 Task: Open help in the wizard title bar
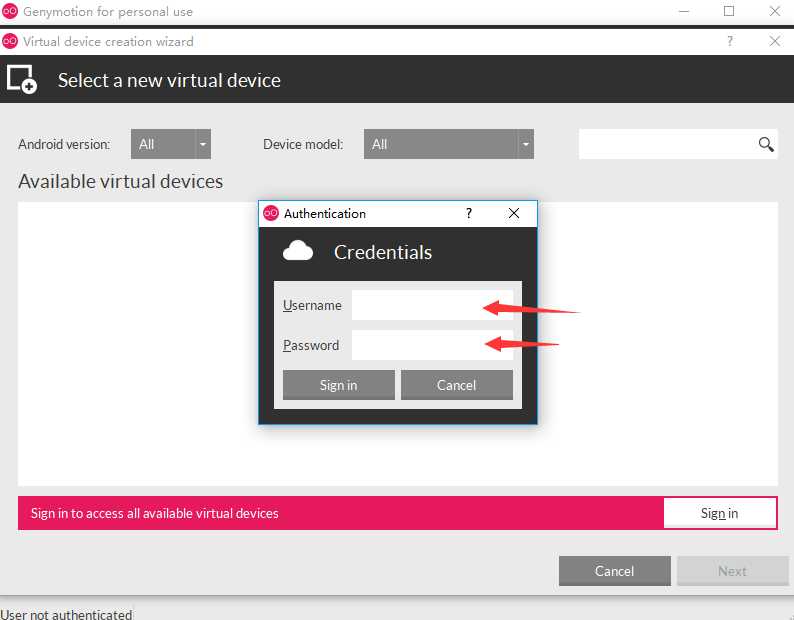pos(730,41)
